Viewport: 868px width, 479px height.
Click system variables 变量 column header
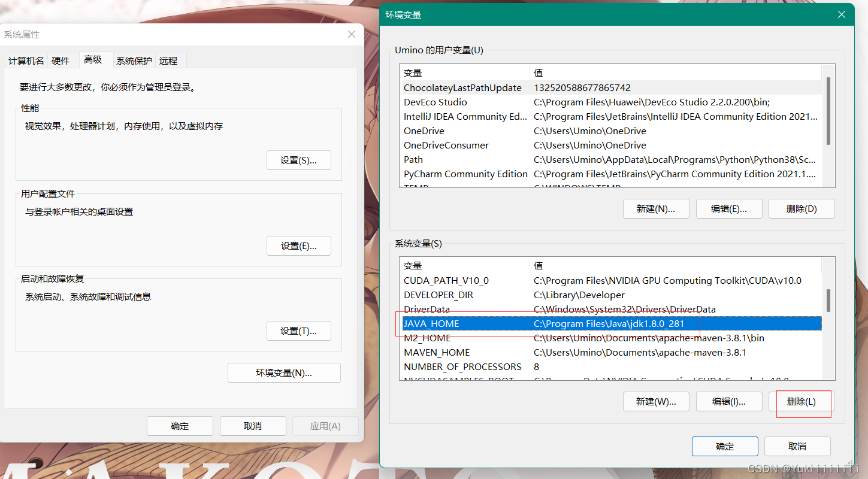(465, 265)
